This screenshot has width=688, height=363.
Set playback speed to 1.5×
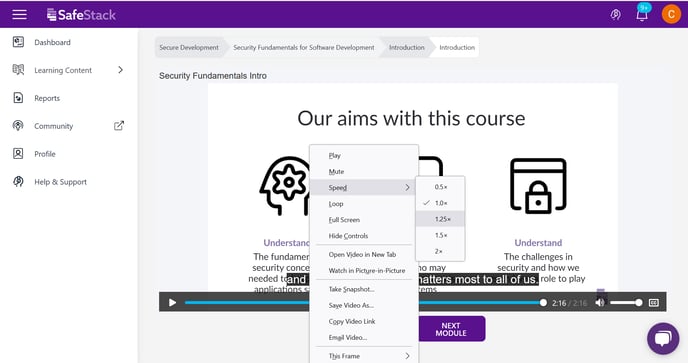pos(440,235)
